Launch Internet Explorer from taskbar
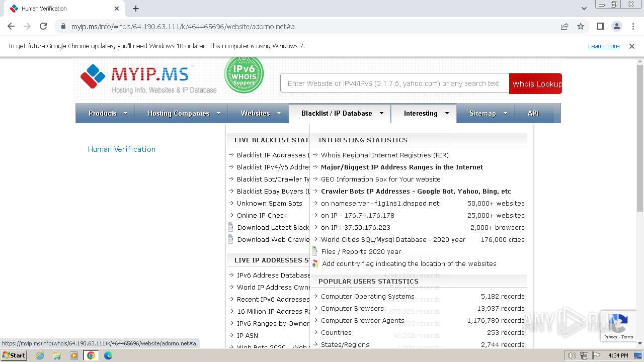 40,355
